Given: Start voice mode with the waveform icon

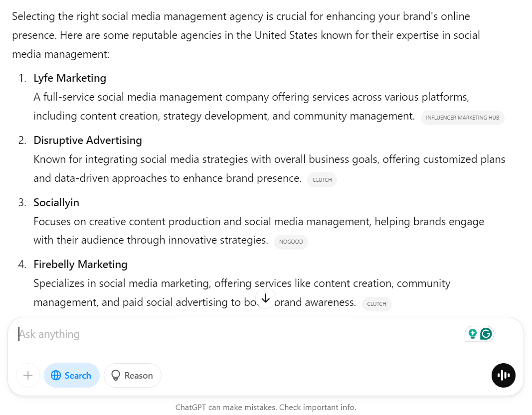Looking at the screenshot, I should click(503, 376).
